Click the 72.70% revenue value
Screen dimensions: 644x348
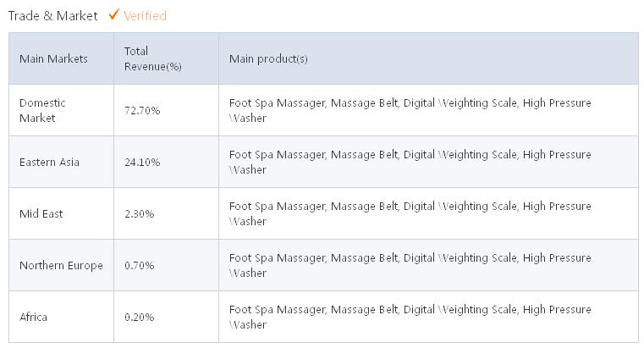coord(142,111)
